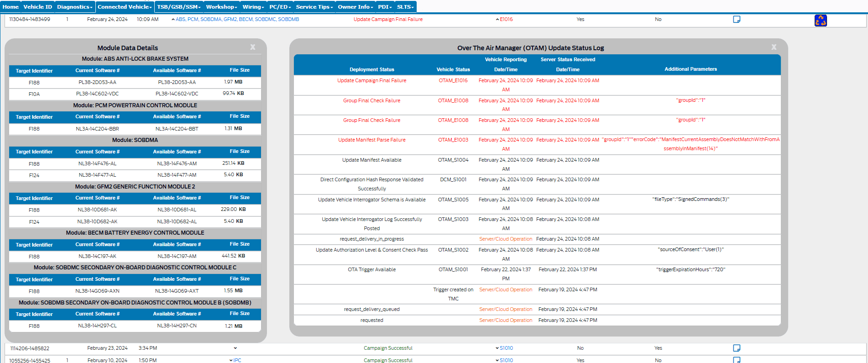Click the S1010 link in the IPC row

pyautogui.click(x=506, y=360)
